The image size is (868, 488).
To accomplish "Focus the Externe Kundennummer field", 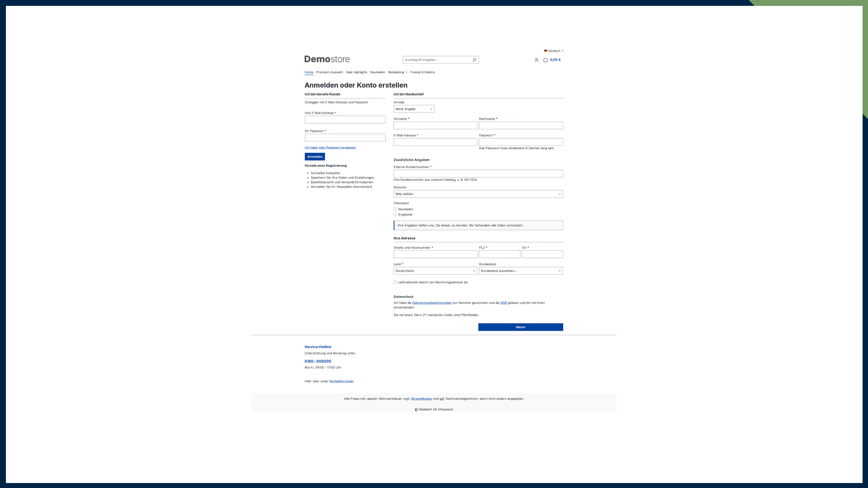I will (x=478, y=174).
